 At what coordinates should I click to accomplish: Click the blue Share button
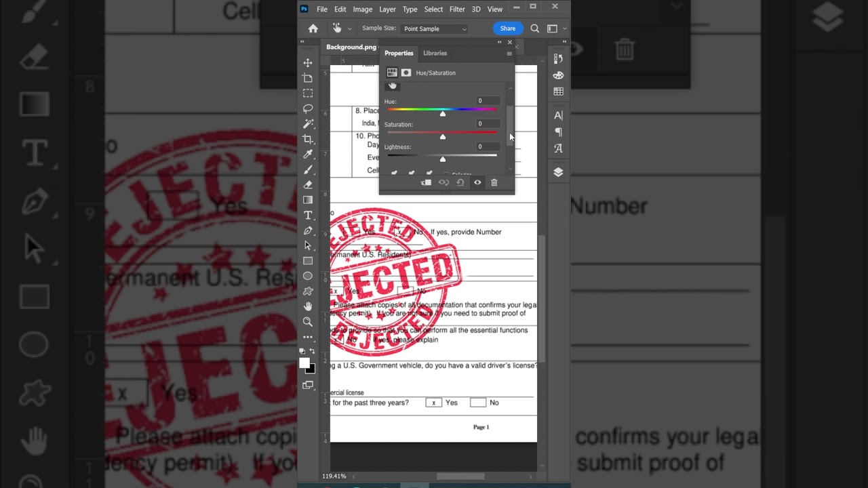pyautogui.click(x=508, y=28)
